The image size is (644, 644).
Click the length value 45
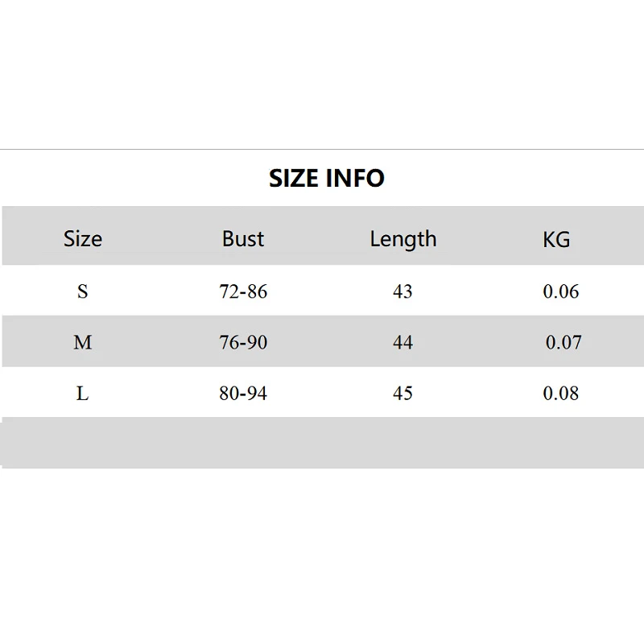(402, 394)
